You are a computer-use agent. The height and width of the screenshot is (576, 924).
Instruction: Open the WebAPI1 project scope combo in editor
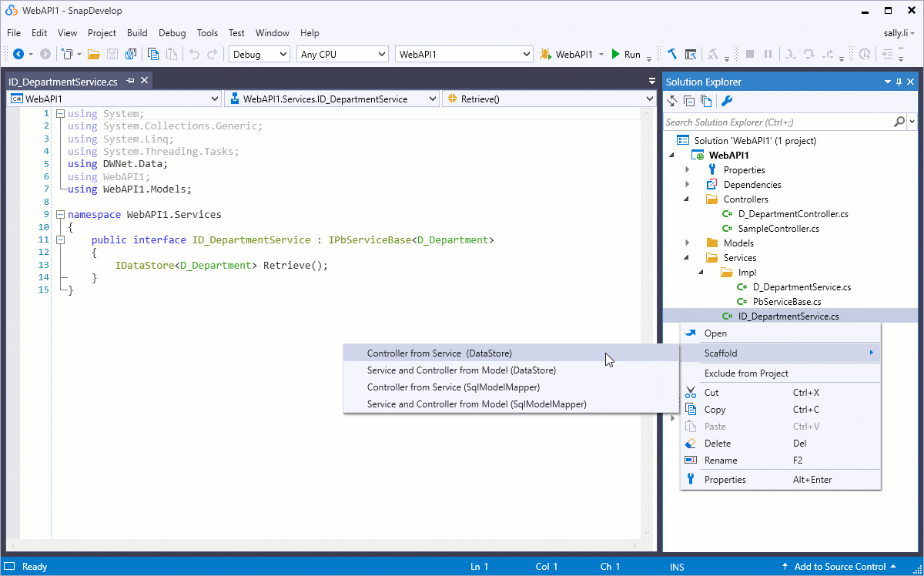(x=215, y=99)
